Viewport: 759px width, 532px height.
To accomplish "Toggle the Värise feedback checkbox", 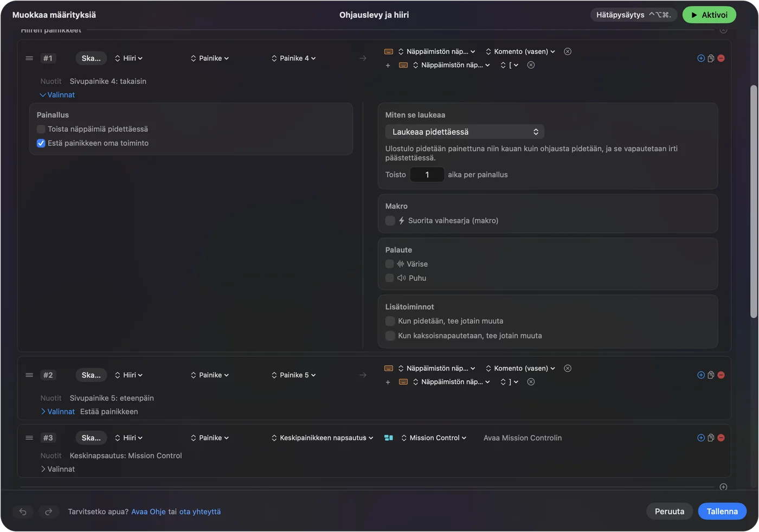I will [x=389, y=264].
